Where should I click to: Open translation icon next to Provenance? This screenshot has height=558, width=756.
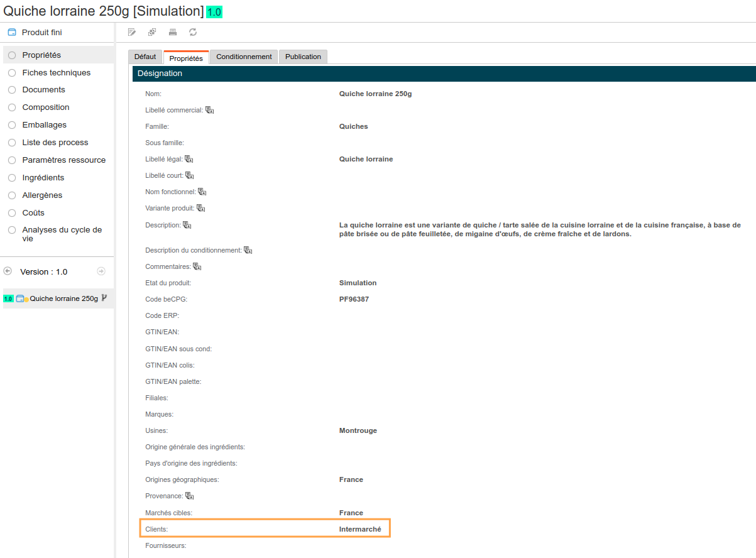[x=189, y=496]
